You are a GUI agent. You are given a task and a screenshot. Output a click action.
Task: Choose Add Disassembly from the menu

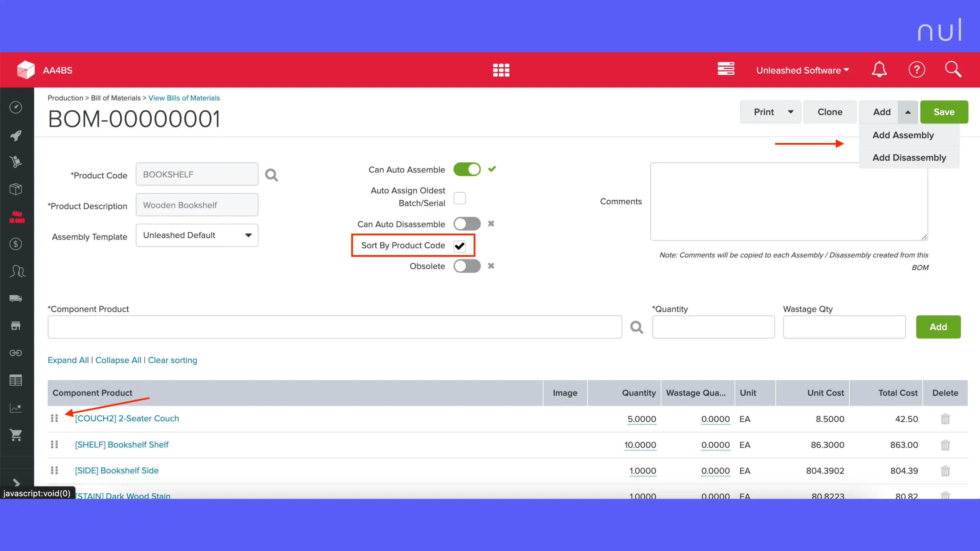click(x=909, y=157)
